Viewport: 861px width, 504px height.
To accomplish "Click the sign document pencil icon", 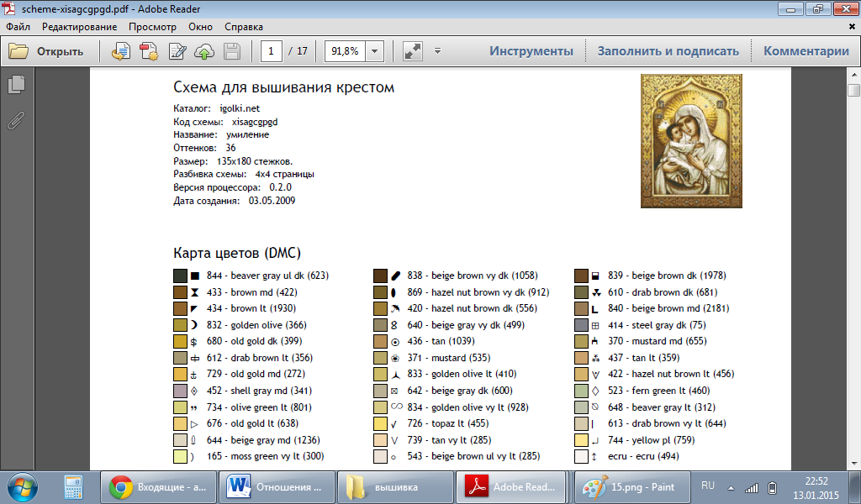I will pos(177,51).
